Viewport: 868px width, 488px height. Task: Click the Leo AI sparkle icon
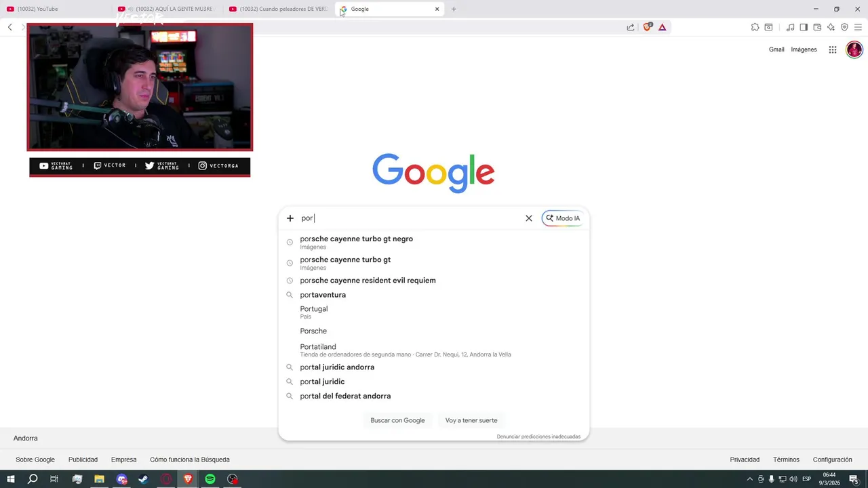(x=831, y=27)
